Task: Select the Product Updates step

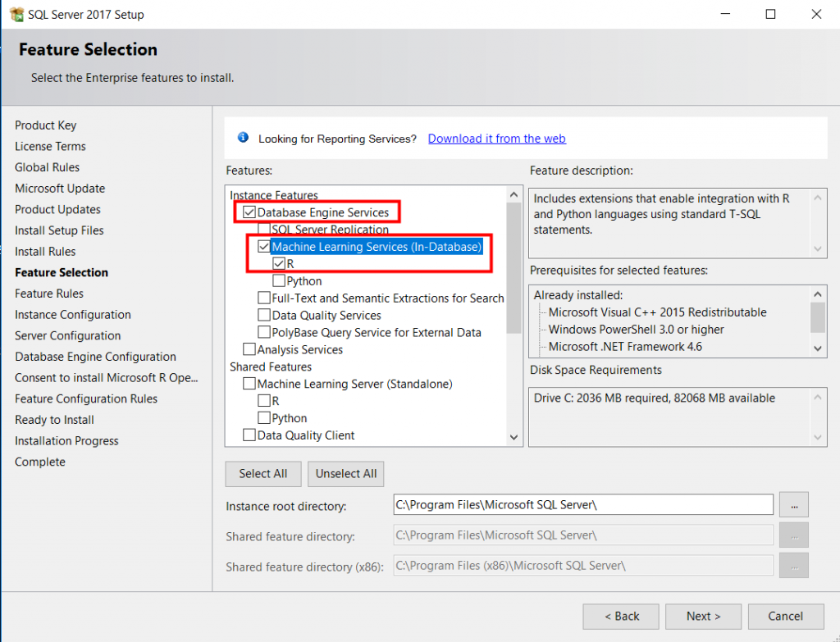Action: click(x=58, y=209)
